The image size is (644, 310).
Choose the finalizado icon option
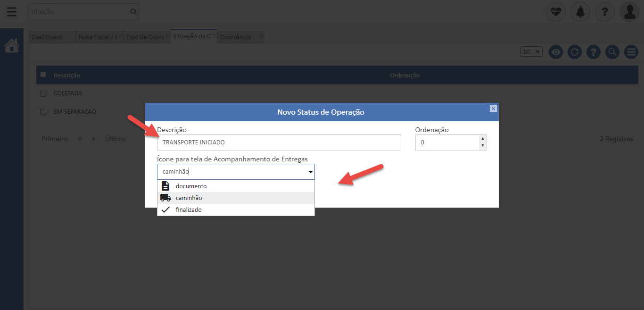tap(189, 209)
